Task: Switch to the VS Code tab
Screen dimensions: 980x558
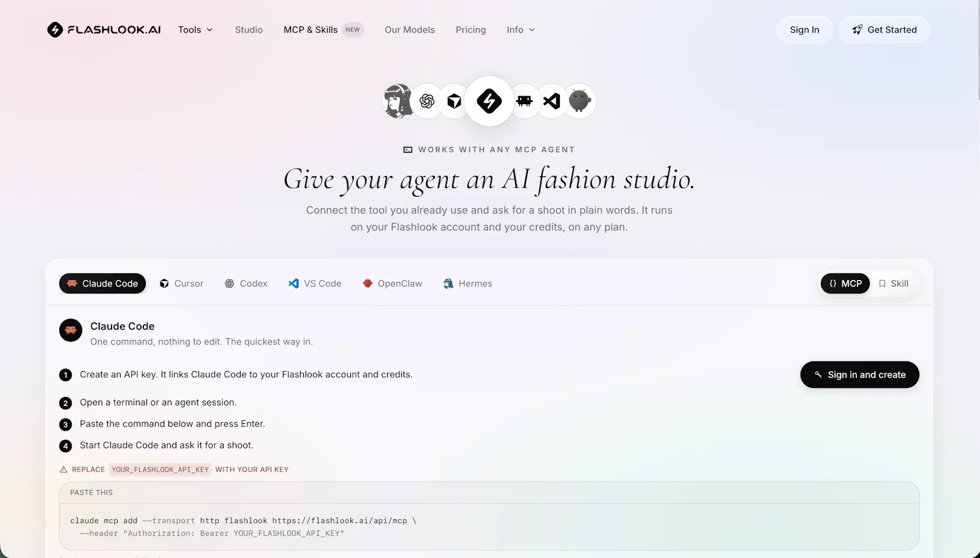Action: point(315,284)
